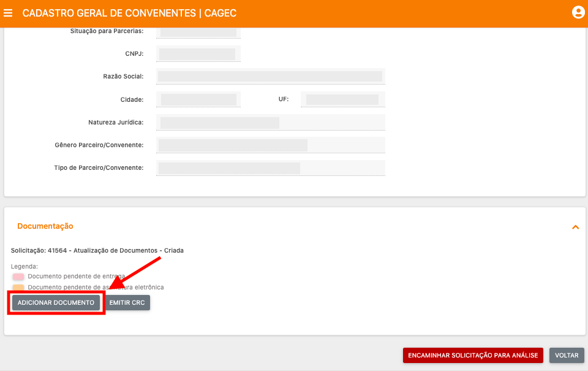Select the Situação para Parcerias field
Image resolution: width=588 pixels, height=371 pixels.
pos(198,31)
